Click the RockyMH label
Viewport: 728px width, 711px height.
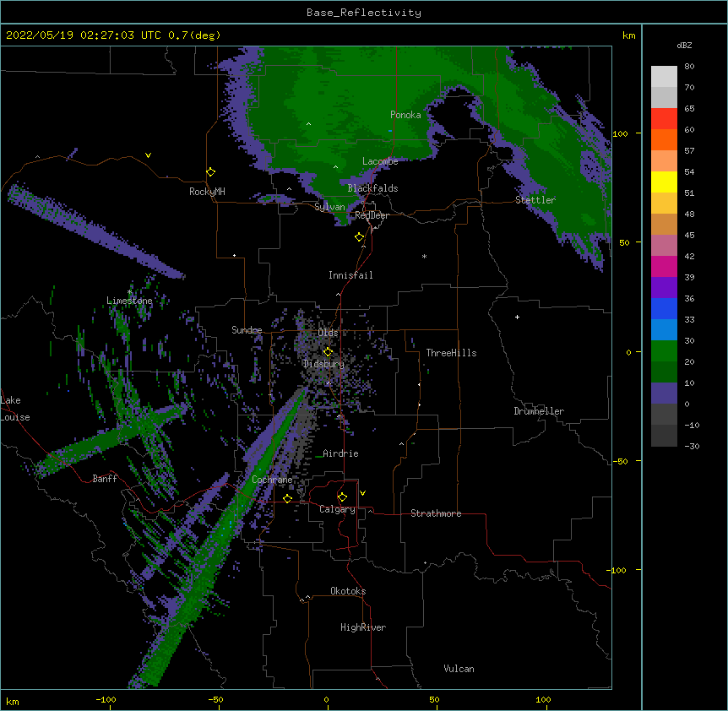click(207, 192)
